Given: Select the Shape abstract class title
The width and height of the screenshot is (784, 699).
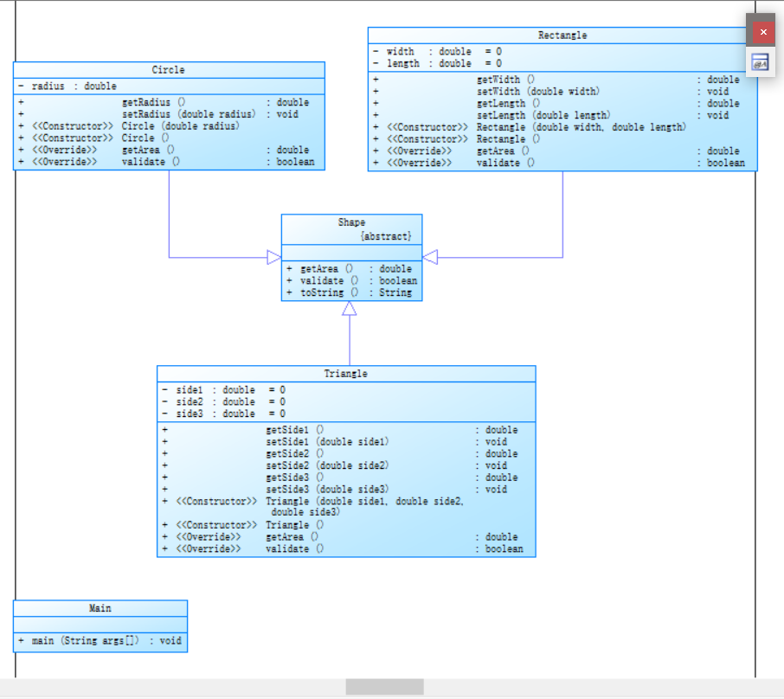Looking at the screenshot, I should coord(351,222).
